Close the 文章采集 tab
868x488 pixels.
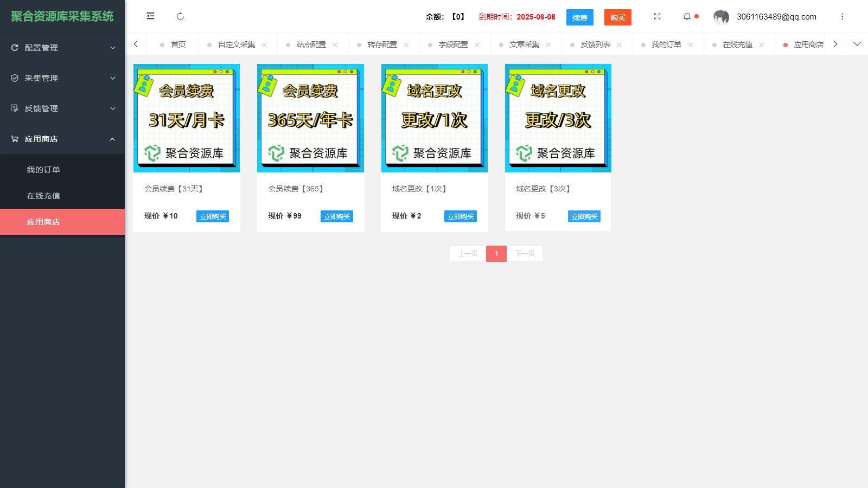click(x=548, y=44)
